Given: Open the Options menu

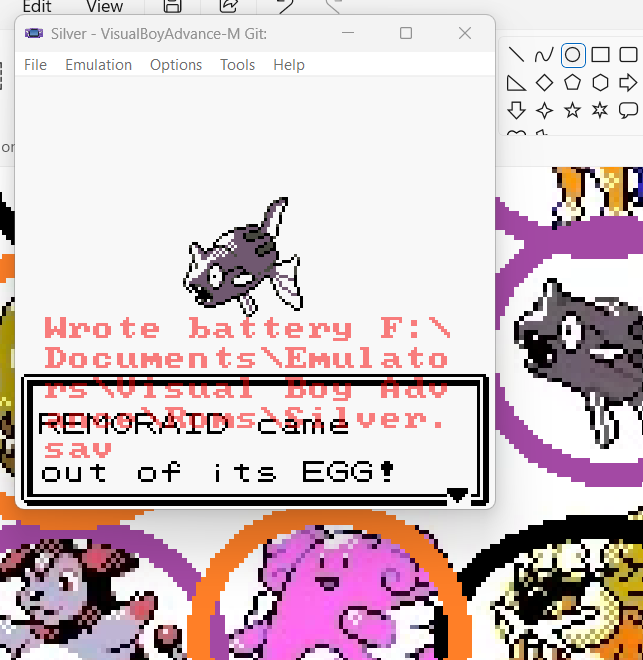Looking at the screenshot, I should tap(176, 65).
